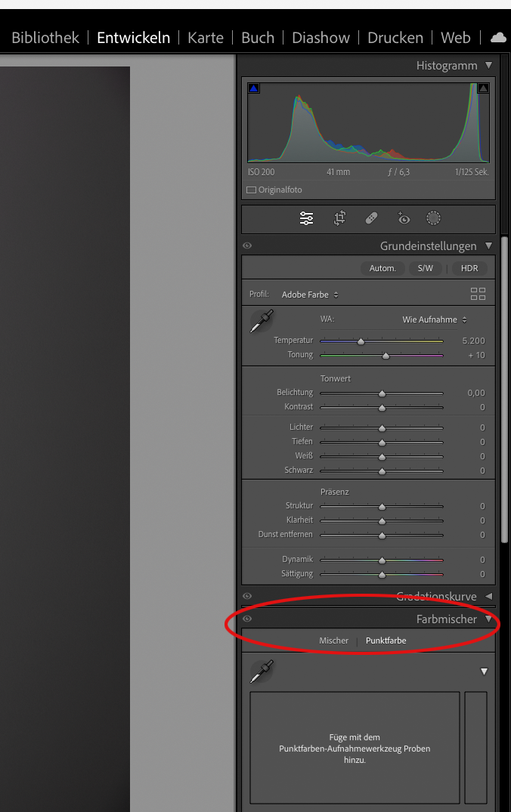This screenshot has height=812, width=511.
Task: Click the Klarheit slider handle
Action: click(382, 521)
